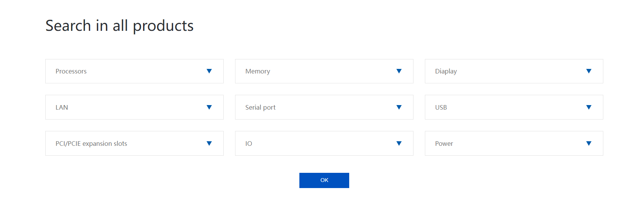Open the Processors dropdown by its label
Viewport: 644px width, 201px height.
point(71,71)
